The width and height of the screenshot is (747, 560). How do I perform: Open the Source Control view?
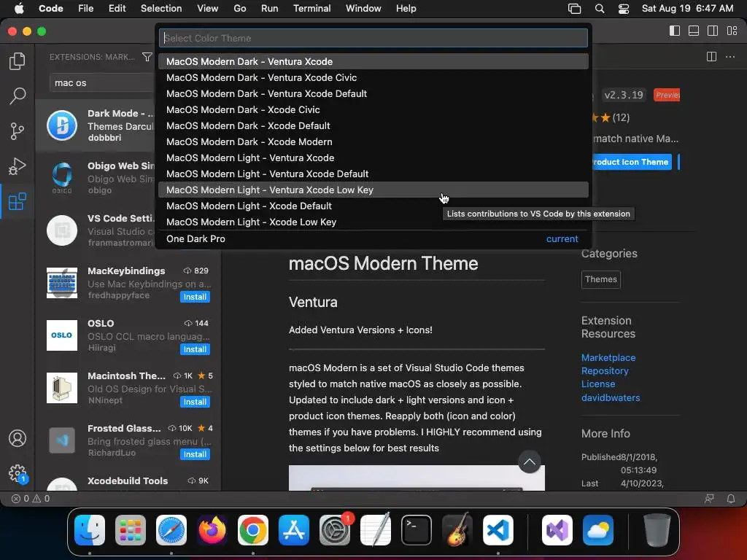(18, 131)
